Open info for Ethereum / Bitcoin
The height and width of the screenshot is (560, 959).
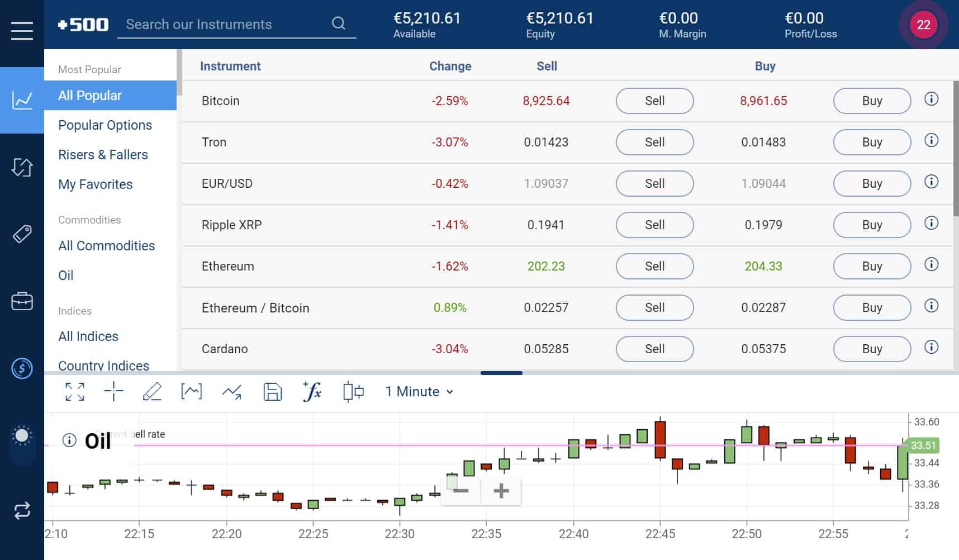click(931, 306)
